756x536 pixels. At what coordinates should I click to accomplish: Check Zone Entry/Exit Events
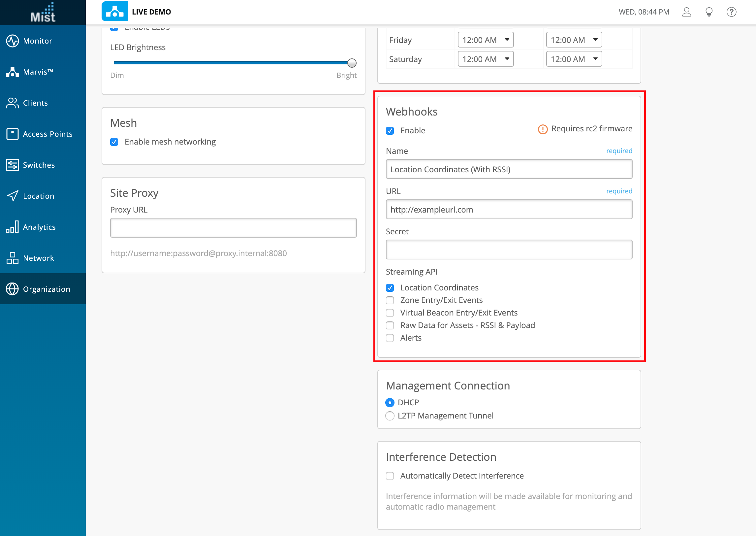click(390, 300)
